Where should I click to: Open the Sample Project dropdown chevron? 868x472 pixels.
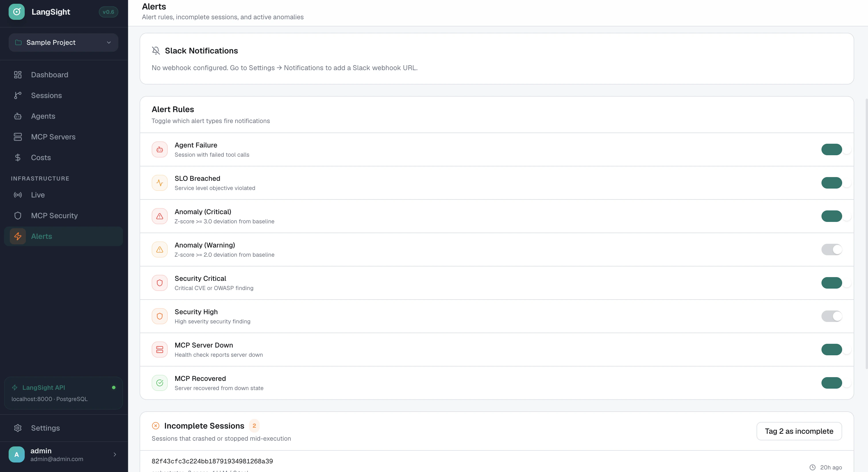point(109,43)
